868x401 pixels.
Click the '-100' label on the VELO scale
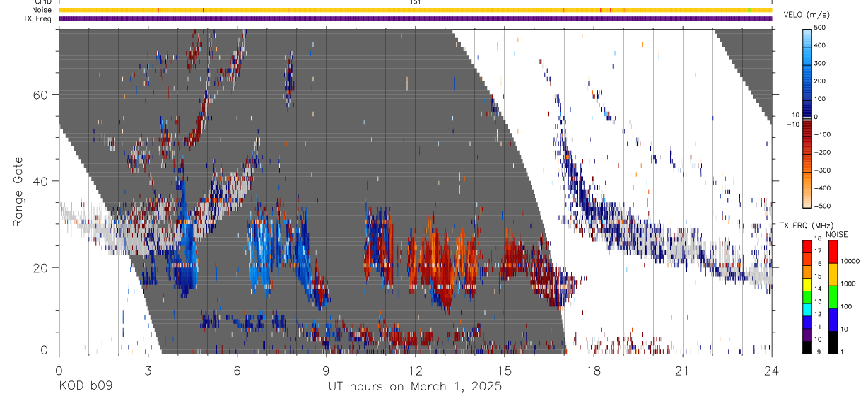[x=821, y=134]
